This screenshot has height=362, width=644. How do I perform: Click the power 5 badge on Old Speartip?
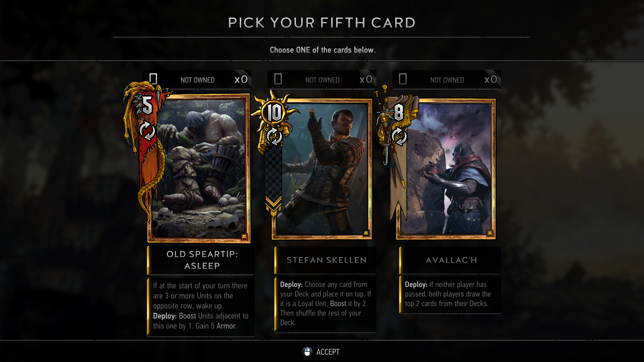tap(147, 105)
